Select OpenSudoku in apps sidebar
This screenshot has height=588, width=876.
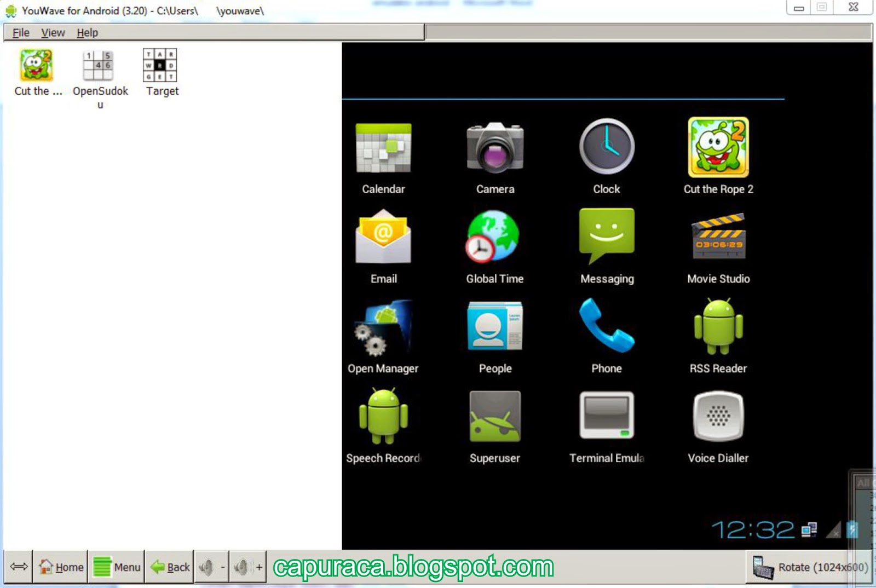[100, 79]
